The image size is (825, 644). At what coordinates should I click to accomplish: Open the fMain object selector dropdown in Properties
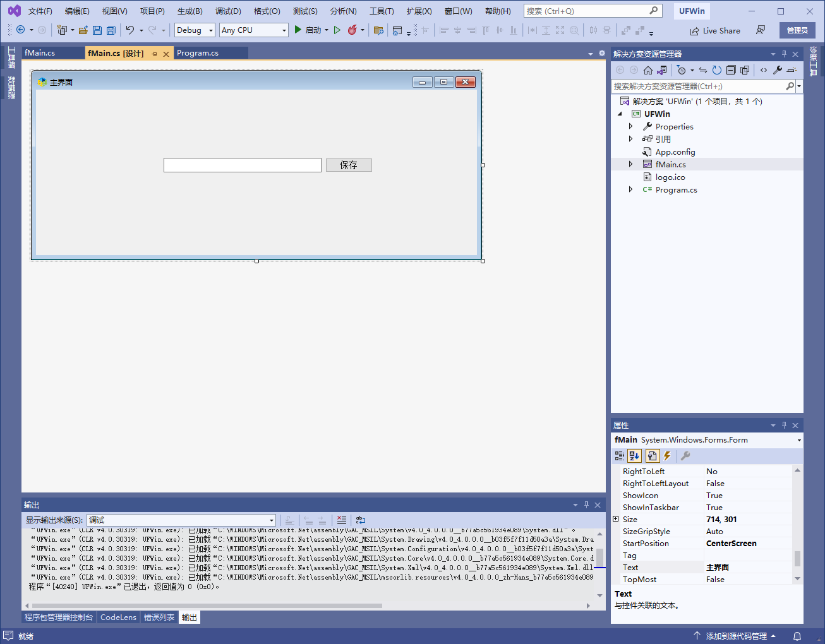click(799, 440)
